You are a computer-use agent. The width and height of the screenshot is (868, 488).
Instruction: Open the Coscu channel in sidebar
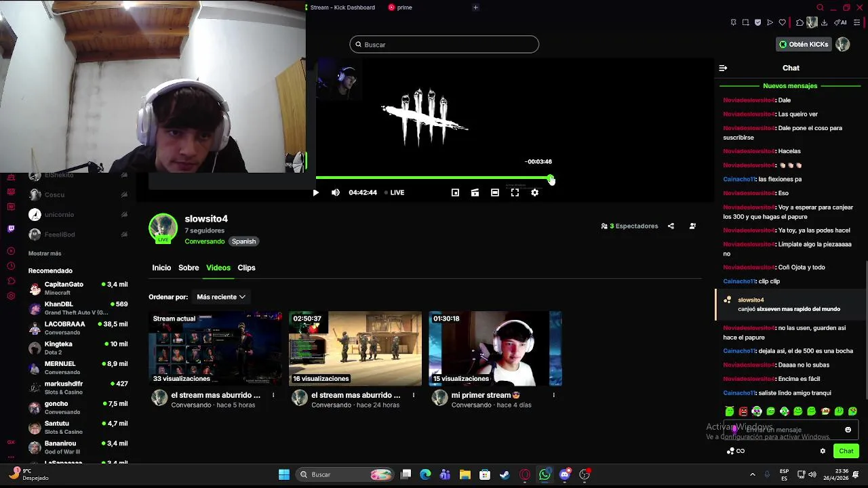[x=78, y=195]
